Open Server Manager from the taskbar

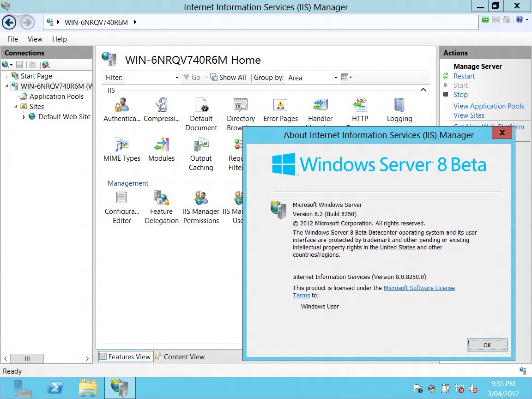(x=23, y=388)
